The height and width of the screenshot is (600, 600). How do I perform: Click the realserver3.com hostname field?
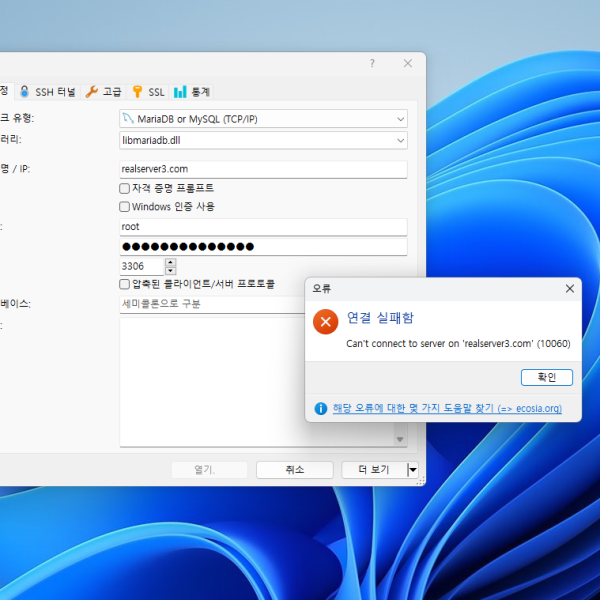point(263,170)
